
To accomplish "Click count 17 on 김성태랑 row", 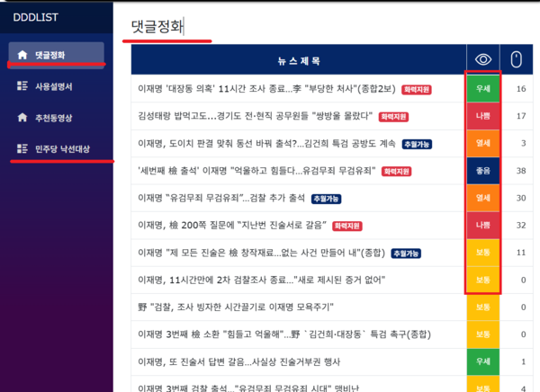I will pos(521,116).
